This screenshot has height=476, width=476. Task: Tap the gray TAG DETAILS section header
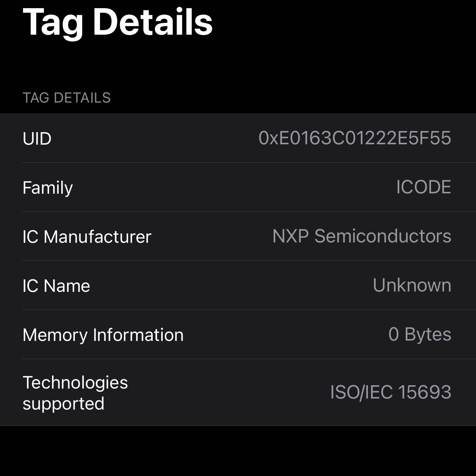(66, 98)
